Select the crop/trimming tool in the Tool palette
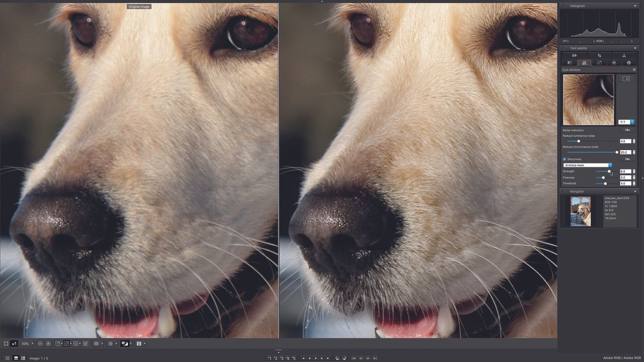 click(599, 55)
